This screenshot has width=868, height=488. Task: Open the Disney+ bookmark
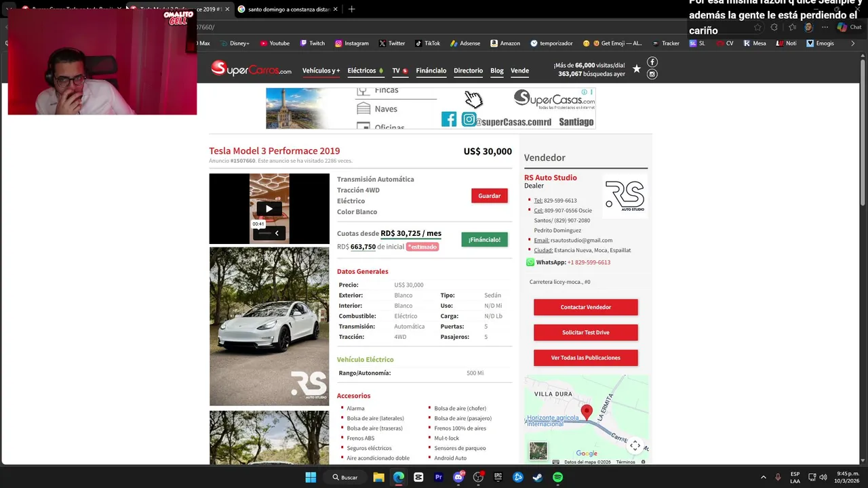click(235, 43)
